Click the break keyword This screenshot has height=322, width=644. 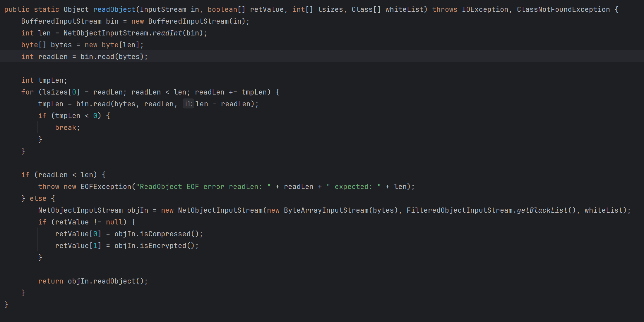click(66, 128)
